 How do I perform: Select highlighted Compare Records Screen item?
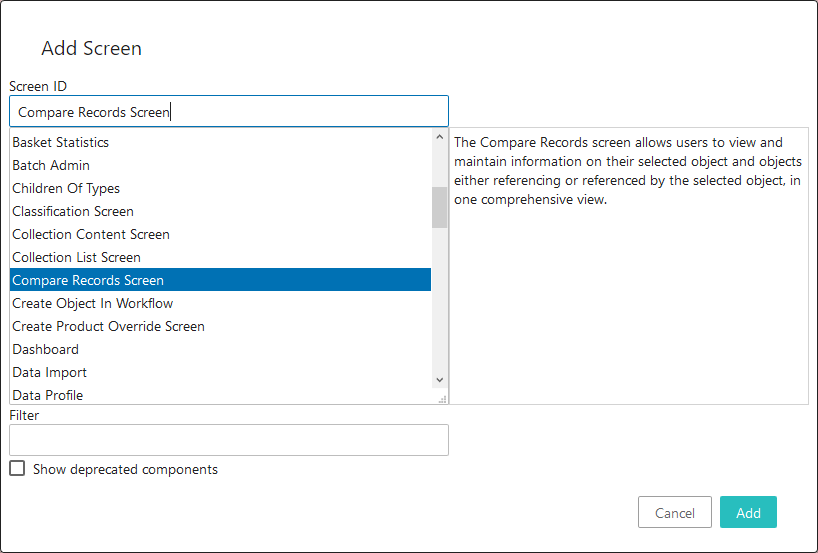click(220, 280)
